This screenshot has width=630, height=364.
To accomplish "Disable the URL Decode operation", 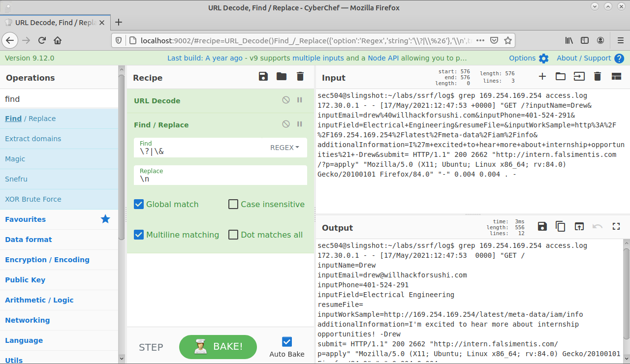I will click(286, 100).
